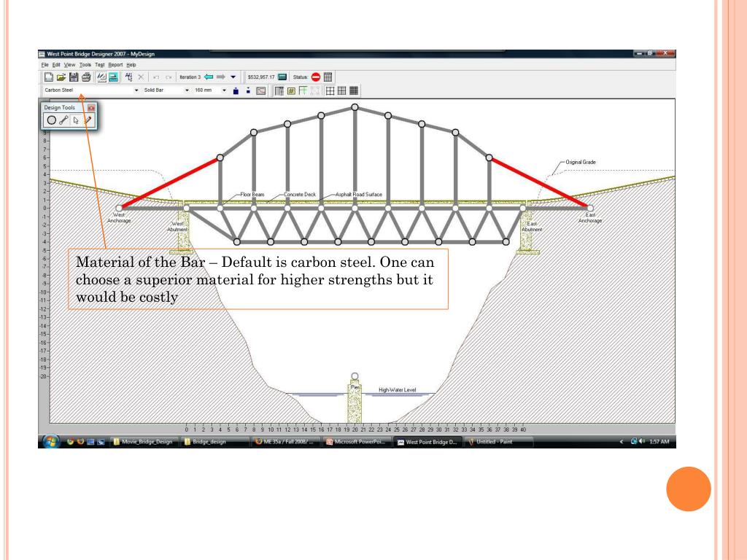Open the File menu
Image resolution: width=747 pixels, height=560 pixels.
click(x=44, y=65)
